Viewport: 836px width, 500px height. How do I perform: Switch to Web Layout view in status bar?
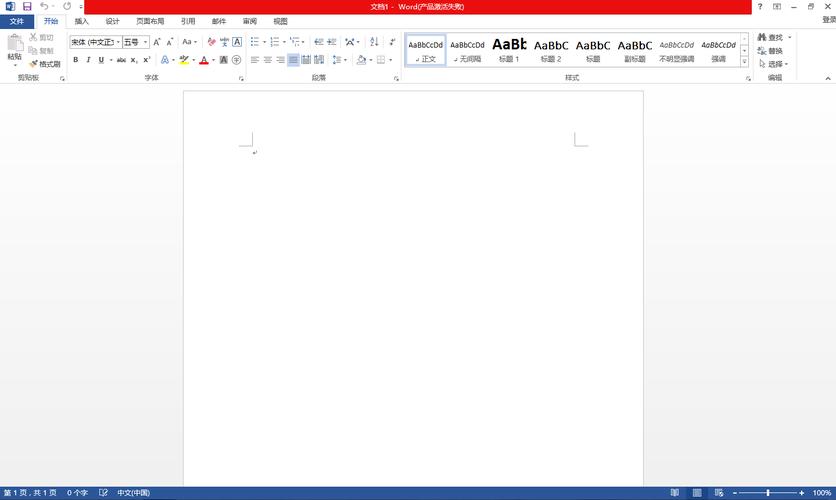[719, 493]
